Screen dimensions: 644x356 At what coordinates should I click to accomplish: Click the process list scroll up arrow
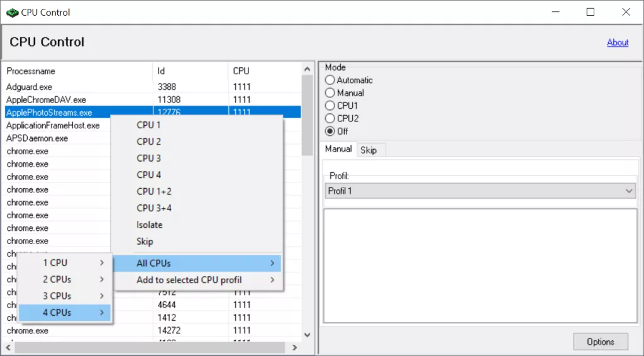click(x=307, y=69)
